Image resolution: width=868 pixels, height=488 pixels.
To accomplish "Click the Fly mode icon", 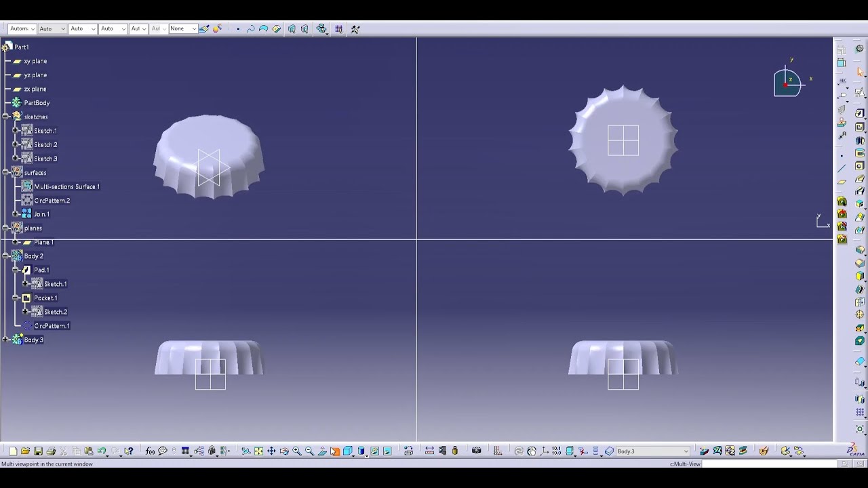I will click(x=245, y=451).
